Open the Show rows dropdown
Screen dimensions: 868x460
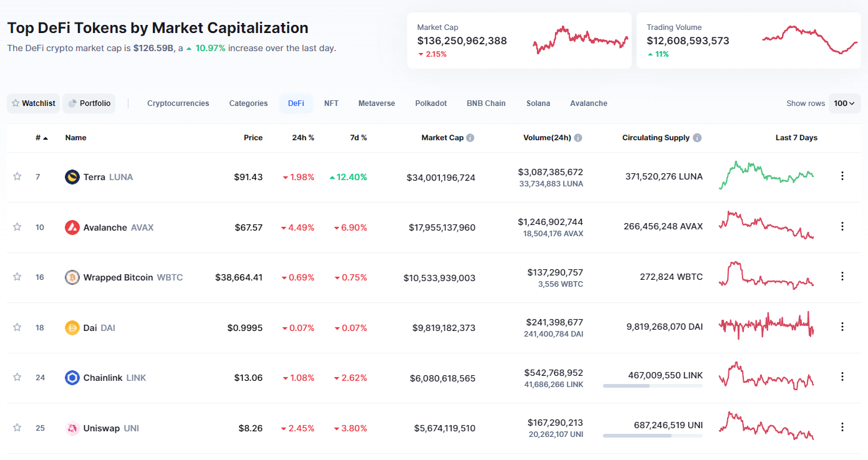(844, 103)
